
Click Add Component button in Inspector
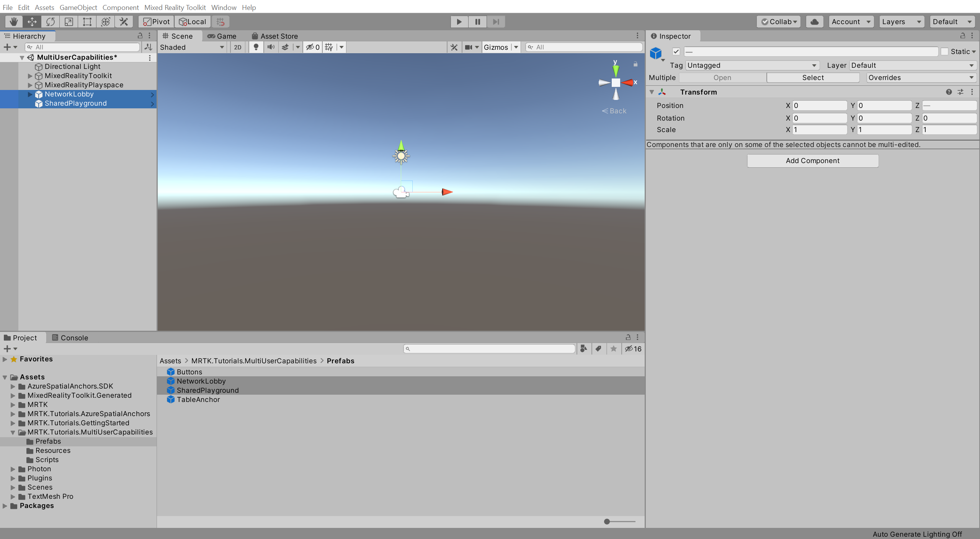tap(813, 161)
